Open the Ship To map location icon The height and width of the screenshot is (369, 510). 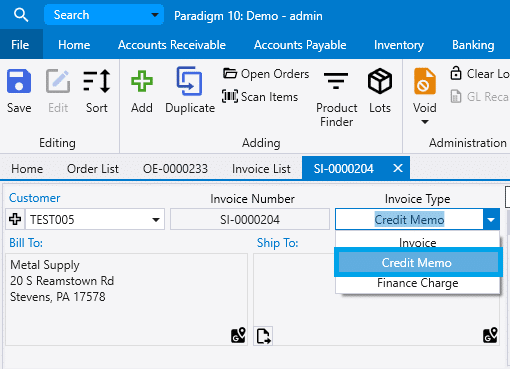(x=490, y=335)
